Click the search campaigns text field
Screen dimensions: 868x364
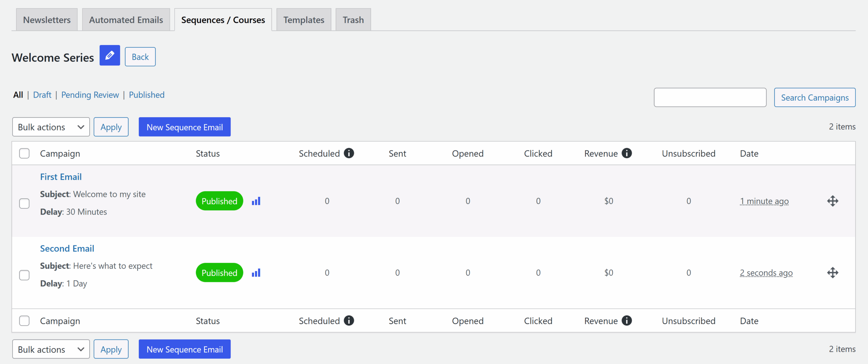point(710,98)
